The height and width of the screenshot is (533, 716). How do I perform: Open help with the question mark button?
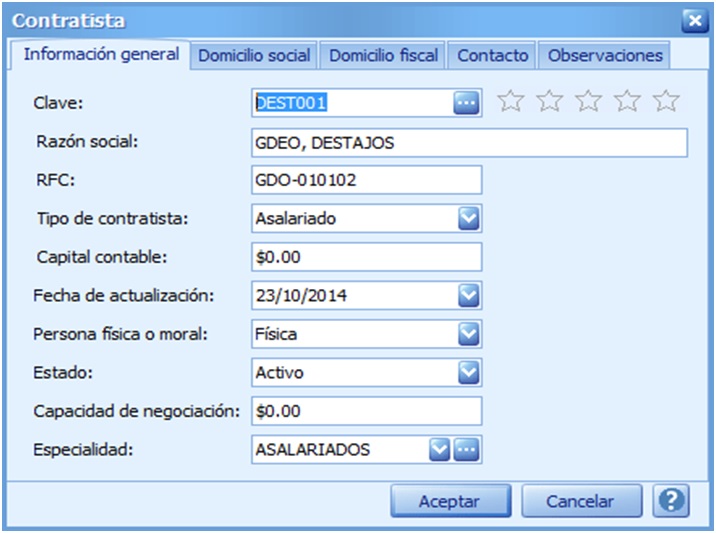671,501
